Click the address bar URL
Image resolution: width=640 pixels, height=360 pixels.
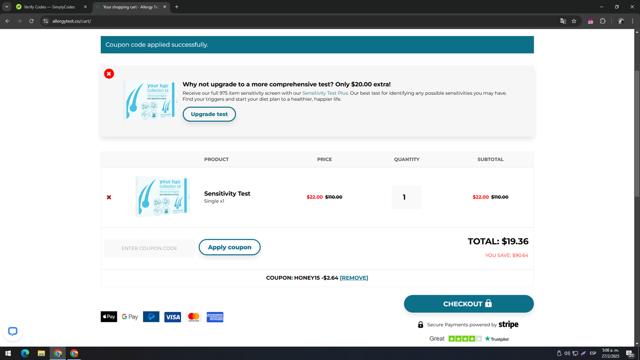click(72, 21)
